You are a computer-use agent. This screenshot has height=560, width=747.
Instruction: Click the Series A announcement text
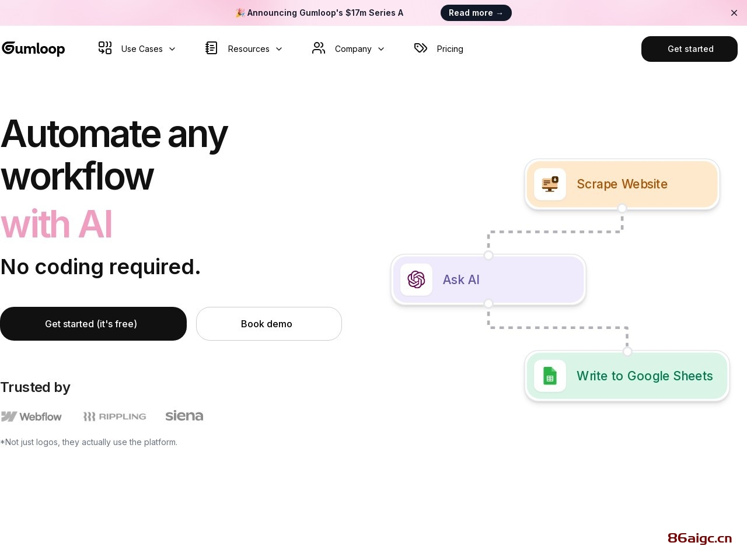319,13
